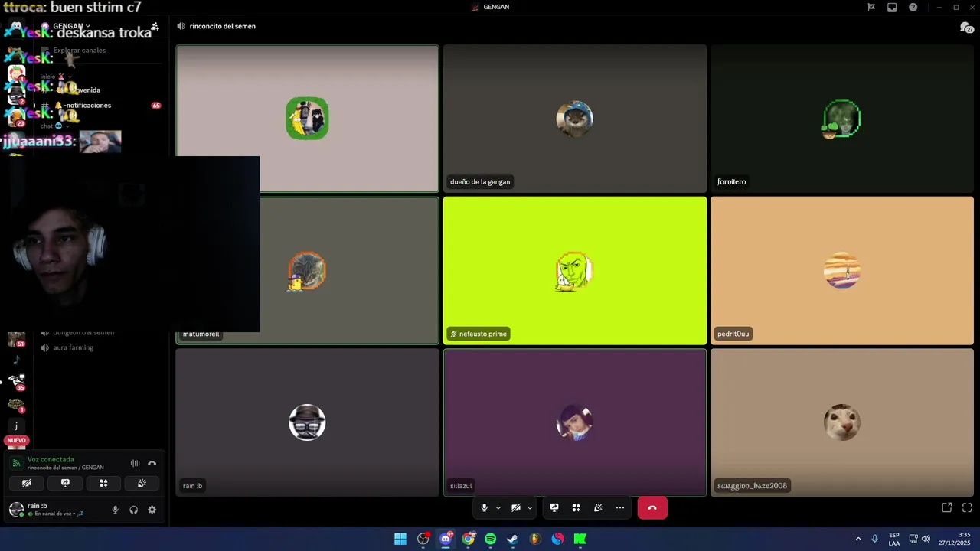
Task: Open Kick app from taskbar
Action: 580,539
